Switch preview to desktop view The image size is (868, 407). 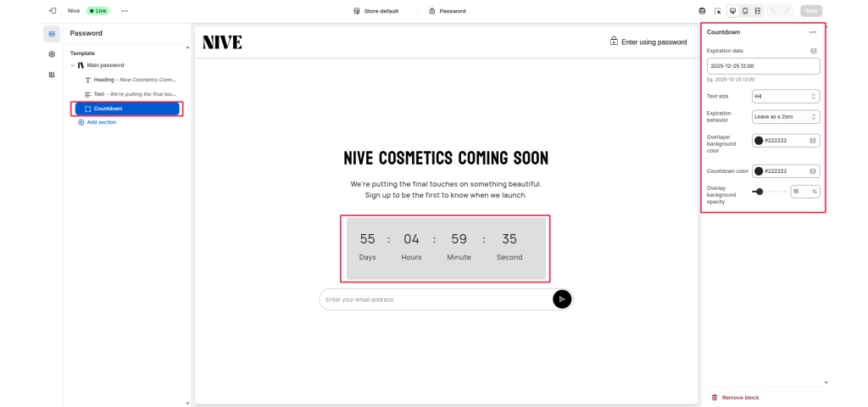pyautogui.click(x=732, y=11)
